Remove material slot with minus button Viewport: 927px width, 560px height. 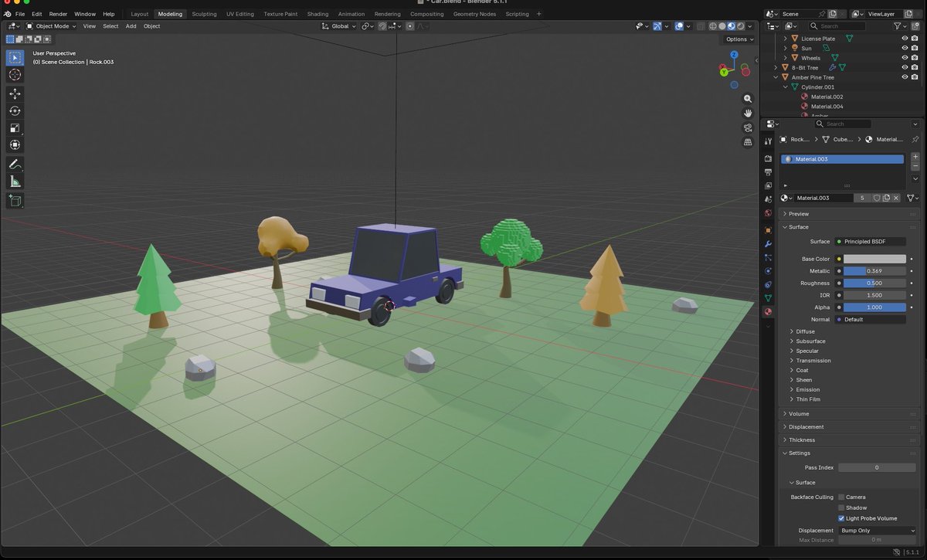915,166
